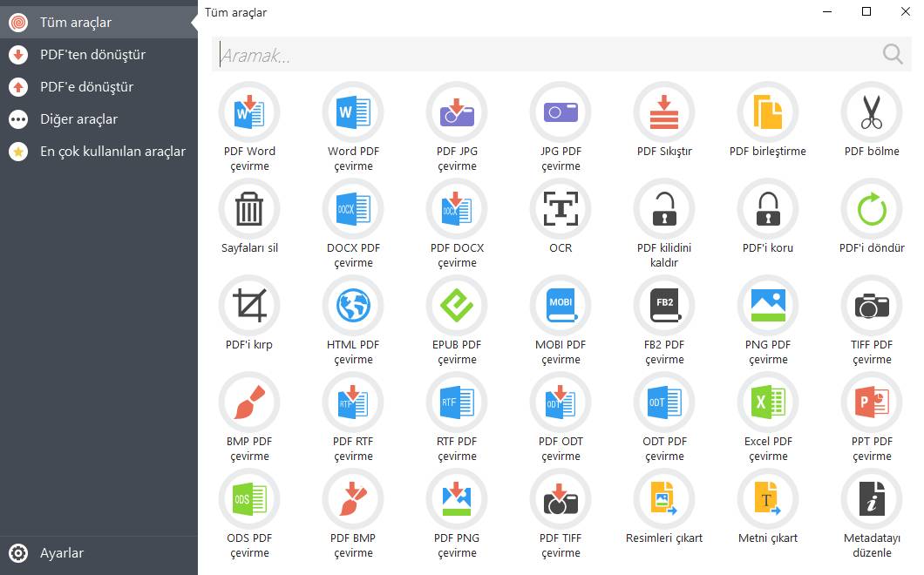924x575 pixels.
Task: Switch to PDF'ten dönüştür sidebar section
Action: pos(92,55)
